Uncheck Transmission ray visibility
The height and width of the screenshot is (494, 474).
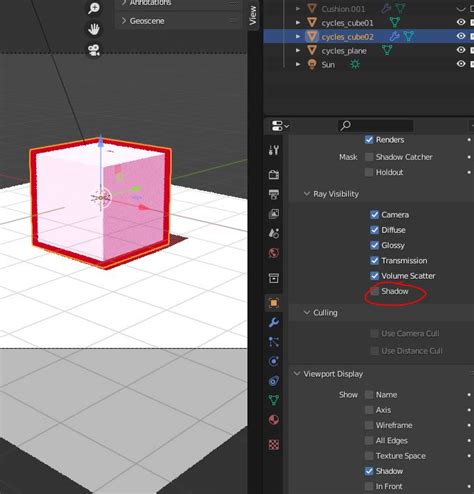[x=374, y=261]
